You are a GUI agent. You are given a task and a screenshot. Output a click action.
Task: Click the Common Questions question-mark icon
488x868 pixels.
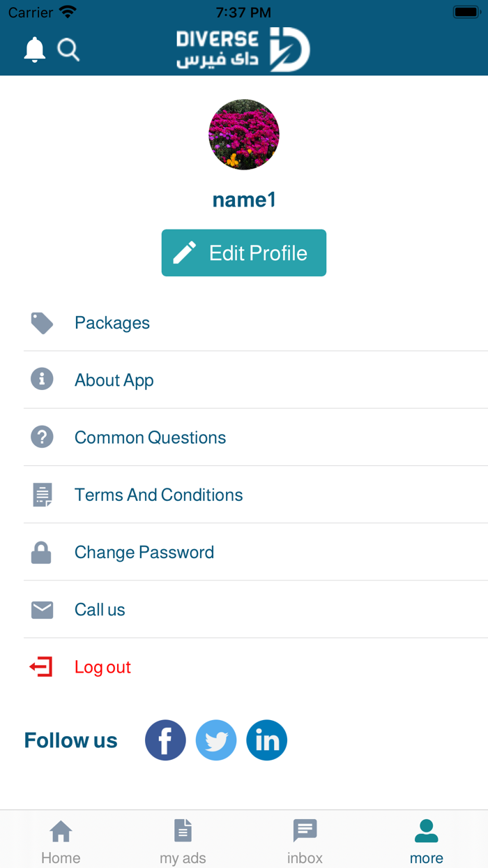point(42,437)
